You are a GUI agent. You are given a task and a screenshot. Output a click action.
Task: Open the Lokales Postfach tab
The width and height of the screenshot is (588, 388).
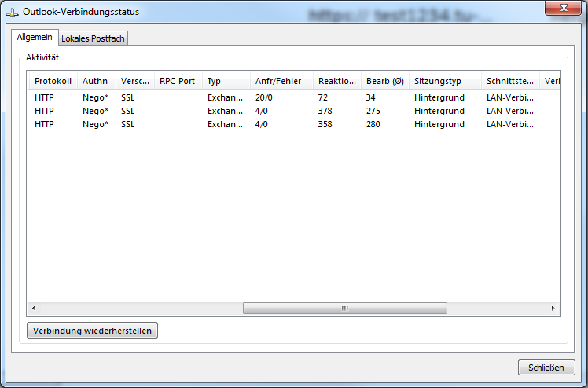93,38
